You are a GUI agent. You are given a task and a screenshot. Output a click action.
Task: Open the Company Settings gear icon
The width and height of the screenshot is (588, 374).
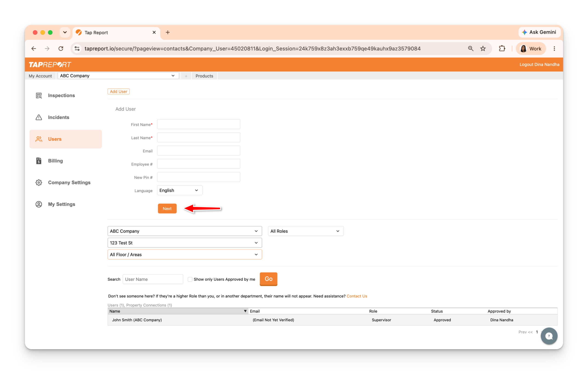click(x=39, y=183)
